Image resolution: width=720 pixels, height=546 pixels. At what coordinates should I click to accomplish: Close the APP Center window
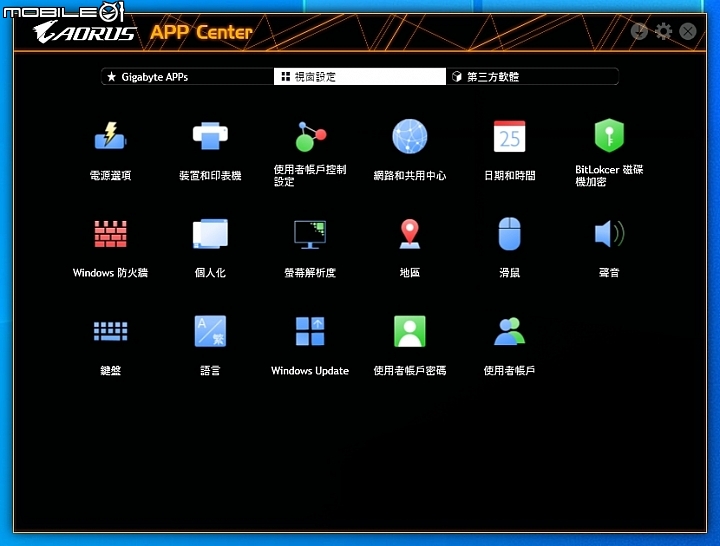[687, 31]
